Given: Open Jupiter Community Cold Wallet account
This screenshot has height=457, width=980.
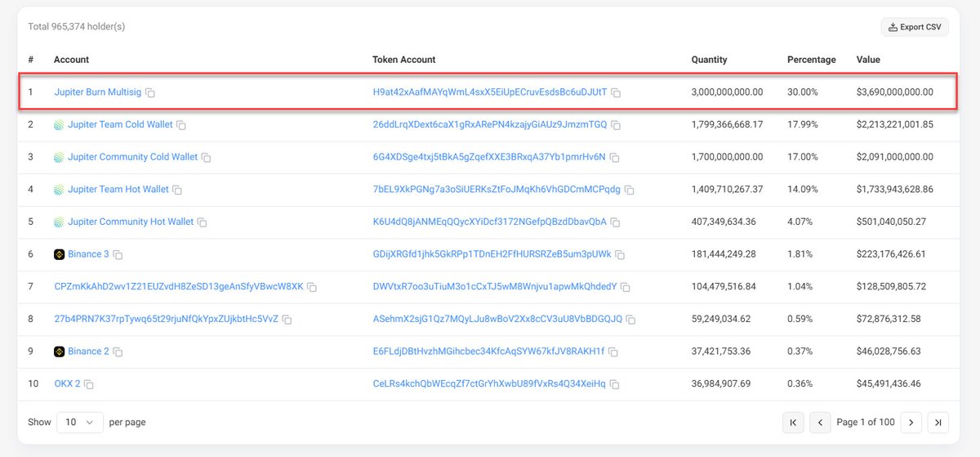Looking at the screenshot, I should tap(132, 157).
